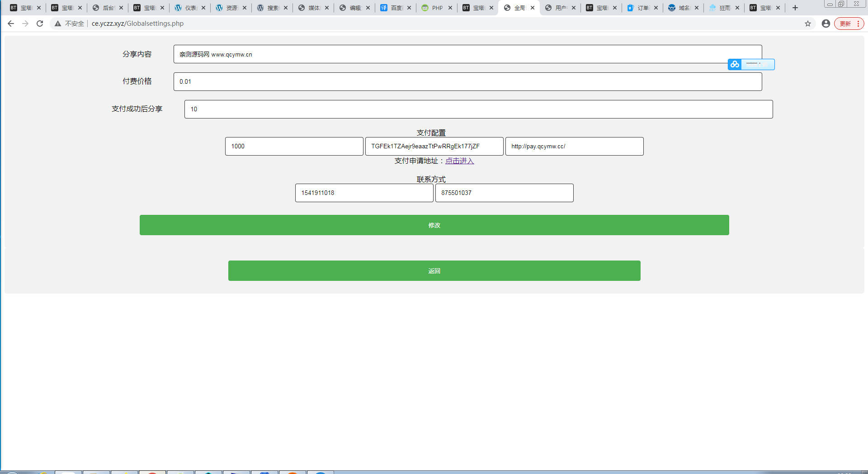The image size is (868, 474).
Task: Close the 资源 WordPress tab
Action: [x=245, y=8]
